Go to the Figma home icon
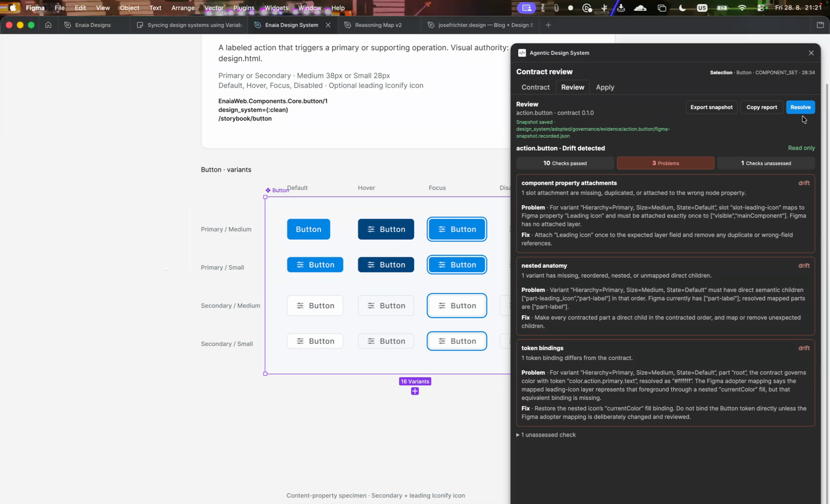The height and width of the screenshot is (504, 830). coord(48,25)
